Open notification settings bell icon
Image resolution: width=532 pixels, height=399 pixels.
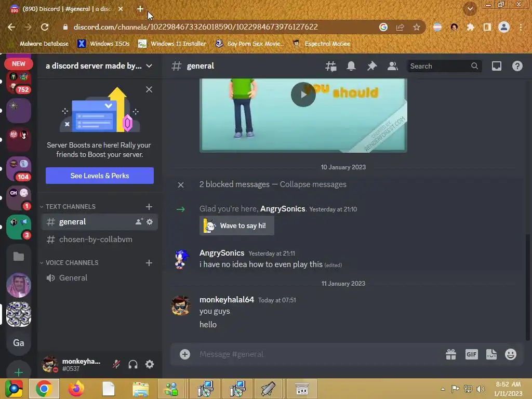pos(351,66)
